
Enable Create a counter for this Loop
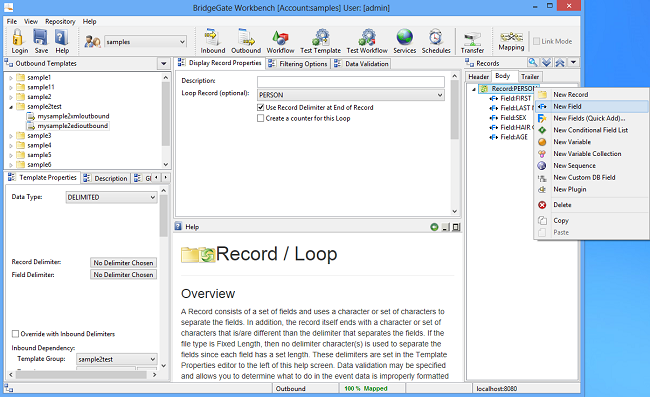261,118
